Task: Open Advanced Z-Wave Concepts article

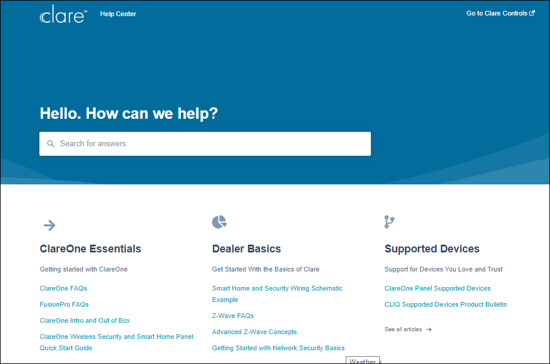Action: (x=254, y=332)
